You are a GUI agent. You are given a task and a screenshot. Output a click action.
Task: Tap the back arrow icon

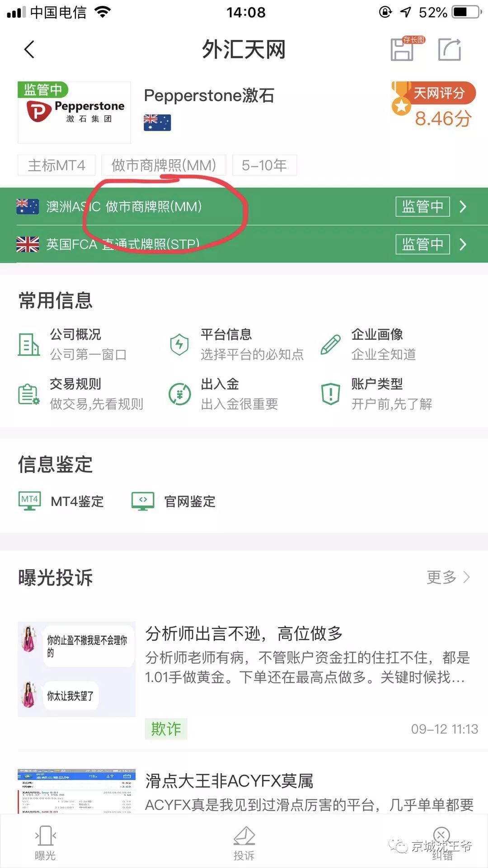click(x=29, y=49)
